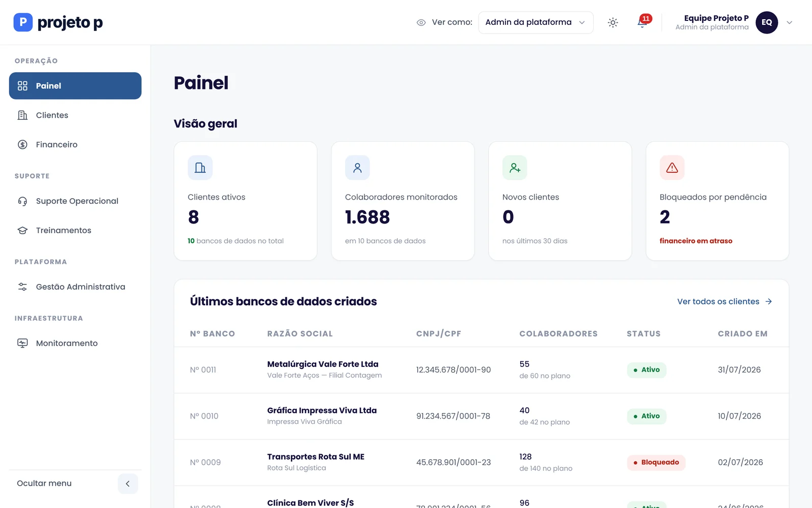
Task: Click bank number Nº 0009
Action: coord(205,462)
